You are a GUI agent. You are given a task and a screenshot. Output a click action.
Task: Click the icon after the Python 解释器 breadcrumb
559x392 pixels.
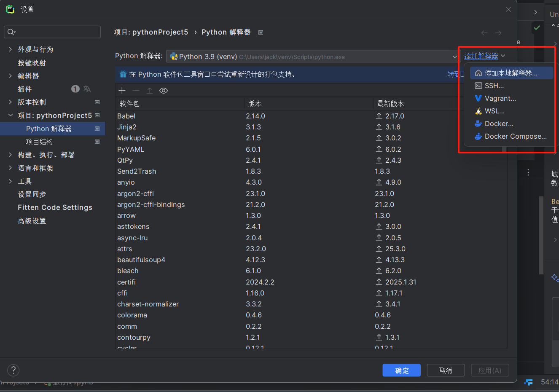coord(261,32)
